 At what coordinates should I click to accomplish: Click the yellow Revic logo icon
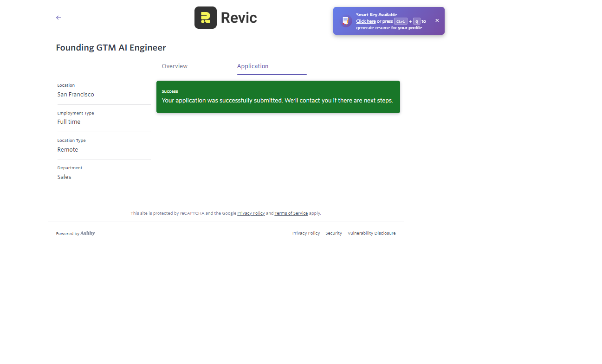(206, 18)
